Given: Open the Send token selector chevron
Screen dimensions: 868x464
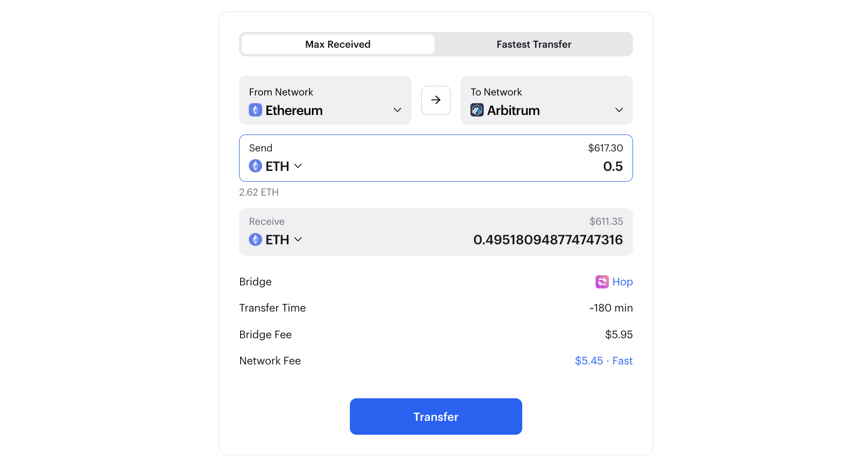Looking at the screenshot, I should (298, 166).
